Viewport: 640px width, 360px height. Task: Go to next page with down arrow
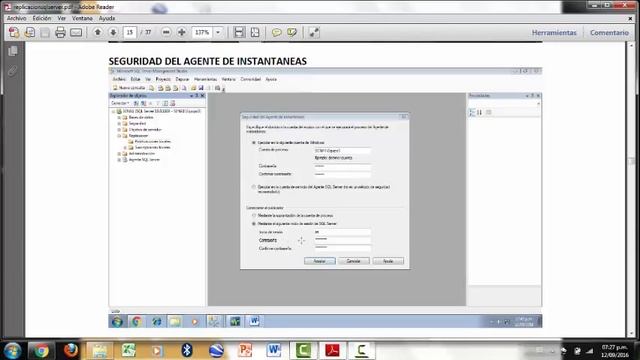(113, 32)
